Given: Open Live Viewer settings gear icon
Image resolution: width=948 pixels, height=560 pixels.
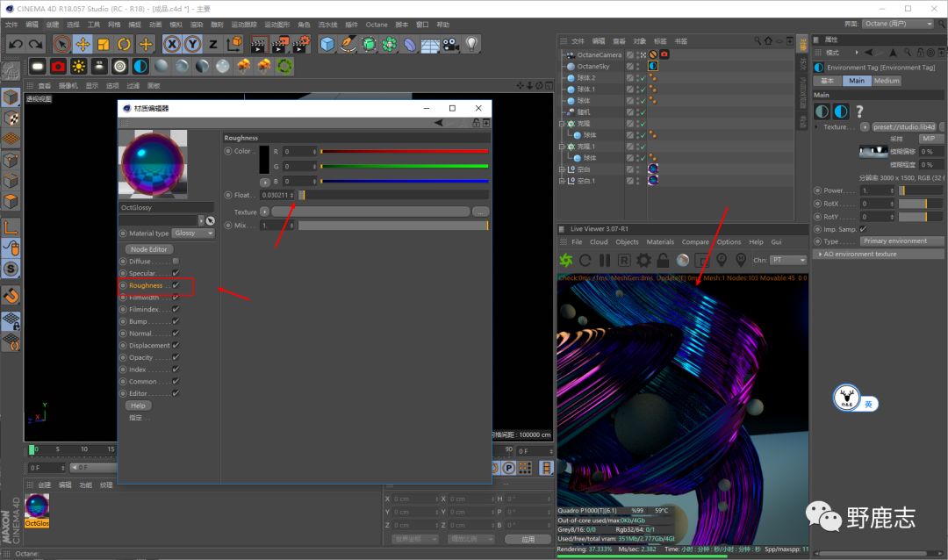Looking at the screenshot, I should (x=643, y=261).
